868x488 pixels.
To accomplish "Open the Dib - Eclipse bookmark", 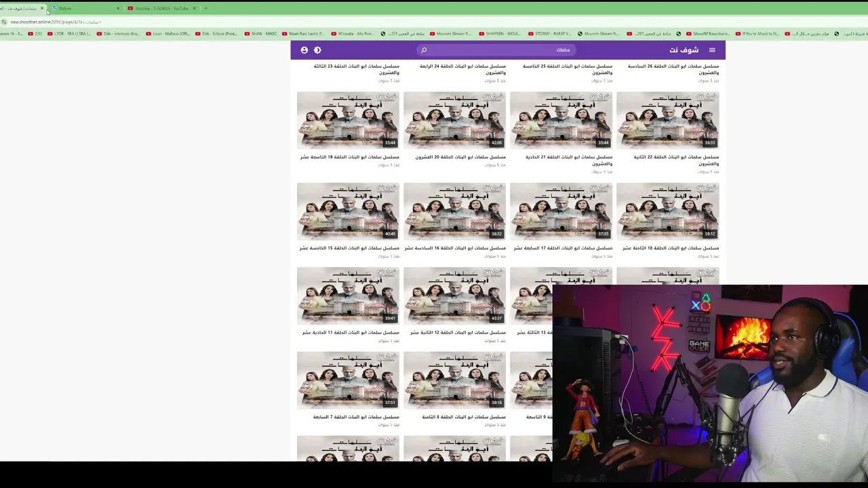I will pos(217,34).
